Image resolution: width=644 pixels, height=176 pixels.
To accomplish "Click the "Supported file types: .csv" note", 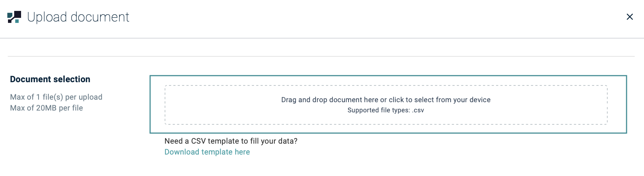I will 386,110.
